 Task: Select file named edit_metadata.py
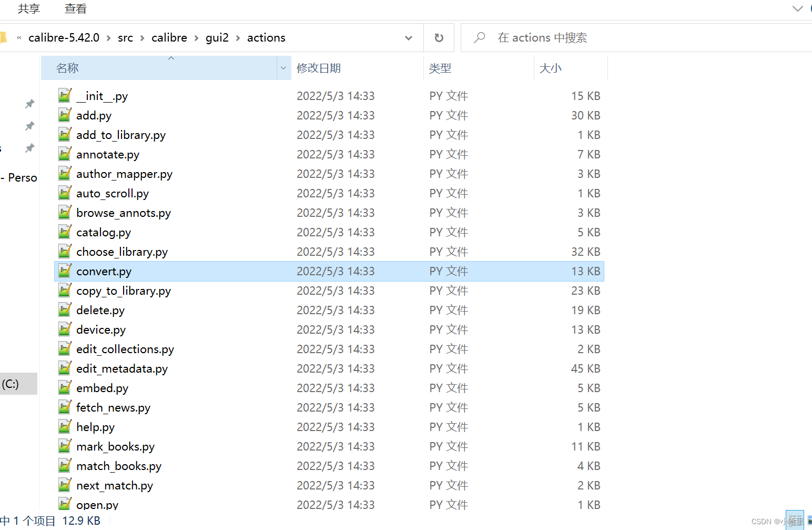coord(122,368)
